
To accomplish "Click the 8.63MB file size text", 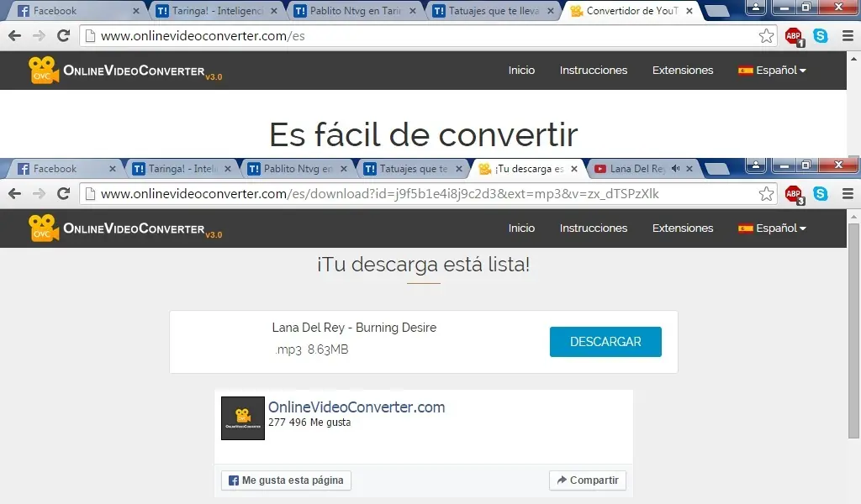I will pyautogui.click(x=328, y=349).
